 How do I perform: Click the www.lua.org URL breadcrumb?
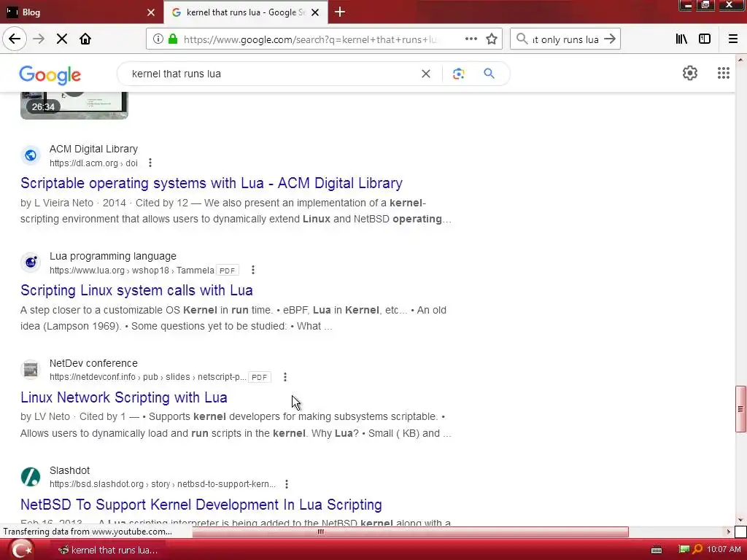(x=132, y=271)
